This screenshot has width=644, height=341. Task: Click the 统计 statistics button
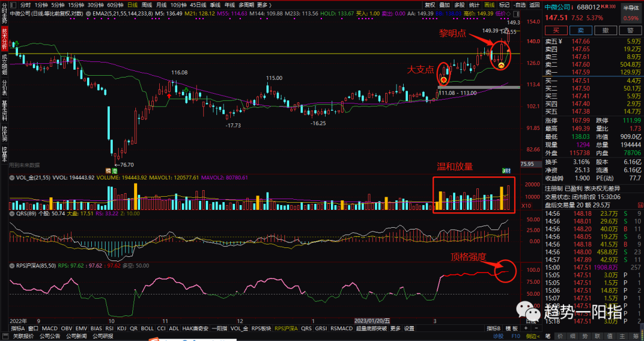coord(475,5)
